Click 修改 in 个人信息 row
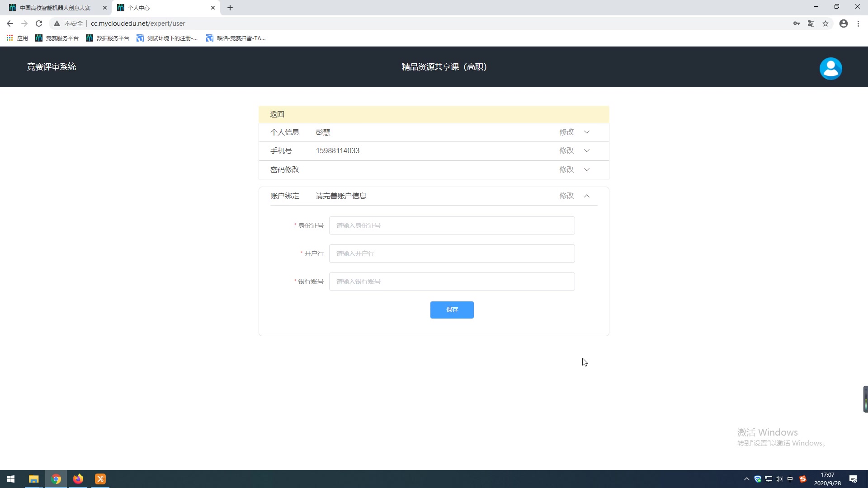Image resolution: width=868 pixels, height=488 pixels. tap(566, 132)
